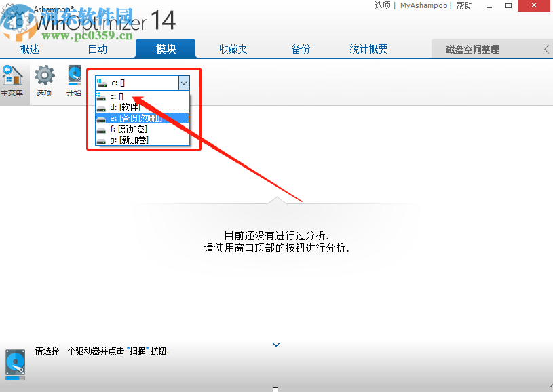Click the drive icon in combo box field

click(x=102, y=83)
